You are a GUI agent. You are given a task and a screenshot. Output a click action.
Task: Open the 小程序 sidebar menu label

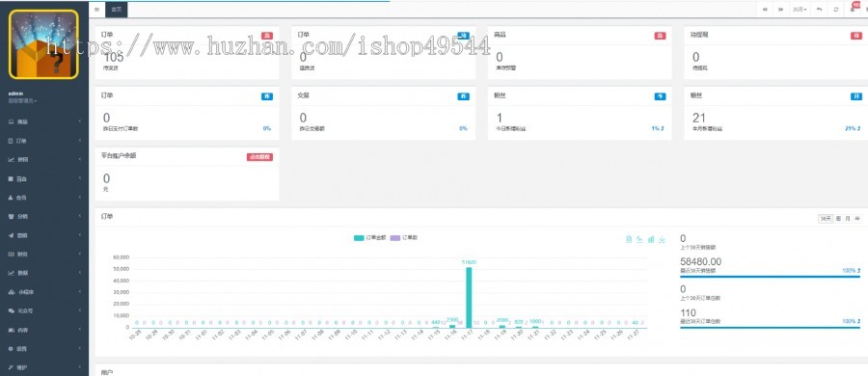coord(25,292)
